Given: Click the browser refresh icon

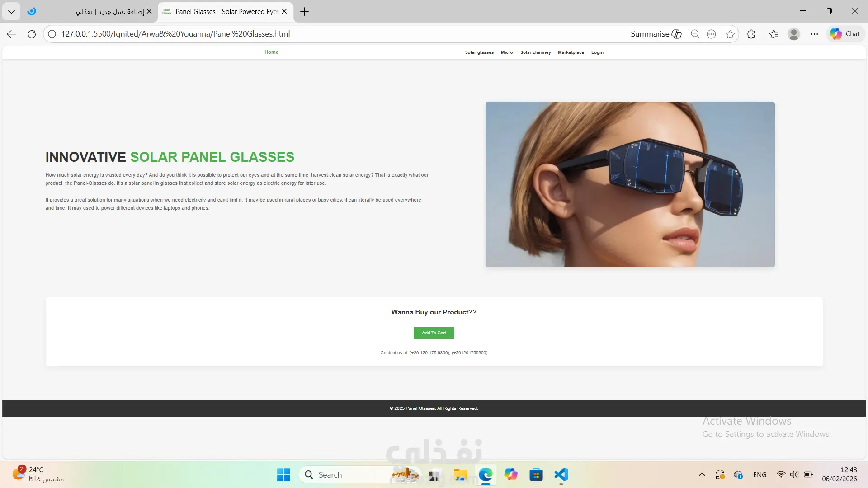Looking at the screenshot, I should 32,34.
